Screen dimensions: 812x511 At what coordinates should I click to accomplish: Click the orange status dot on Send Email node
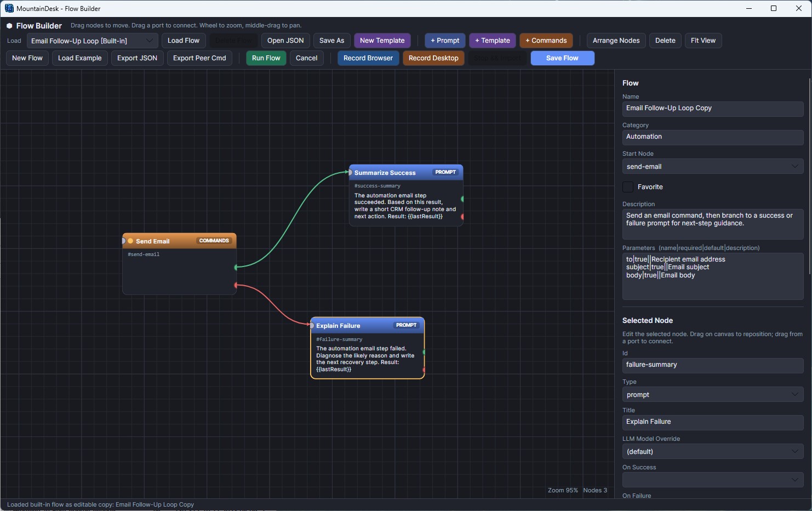click(130, 241)
